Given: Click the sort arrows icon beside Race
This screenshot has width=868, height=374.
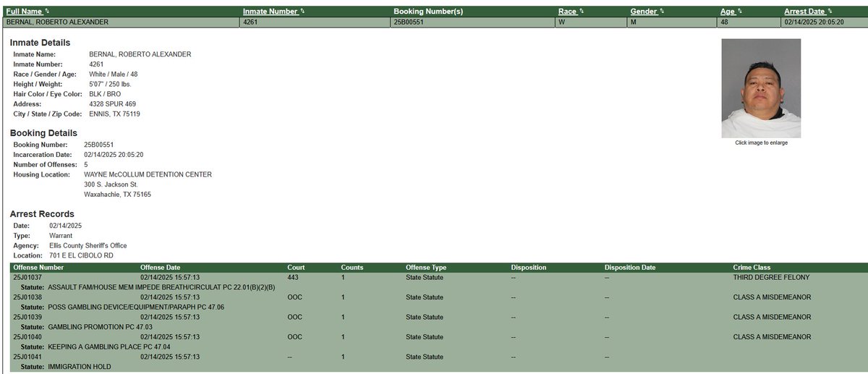Looking at the screenshot, I should pos(581,12).
